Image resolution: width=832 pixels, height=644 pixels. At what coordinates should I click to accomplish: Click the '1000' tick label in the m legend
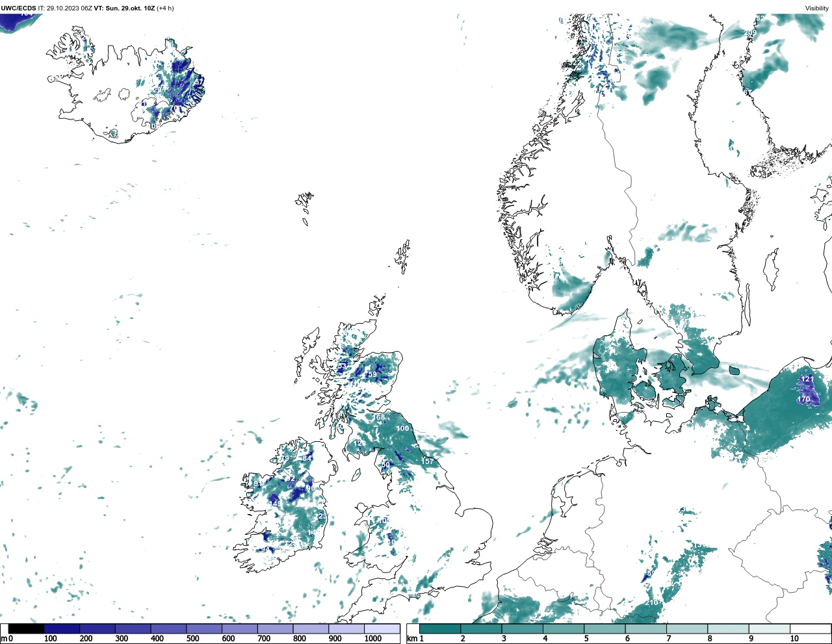click(x=373, y=639)
